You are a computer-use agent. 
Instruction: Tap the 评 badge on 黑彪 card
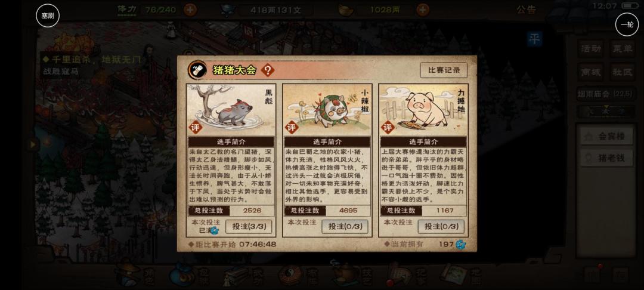195,127
